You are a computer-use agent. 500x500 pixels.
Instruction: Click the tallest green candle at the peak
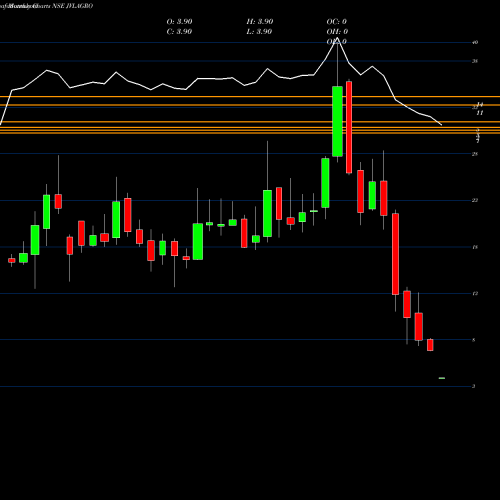[337, 121]
